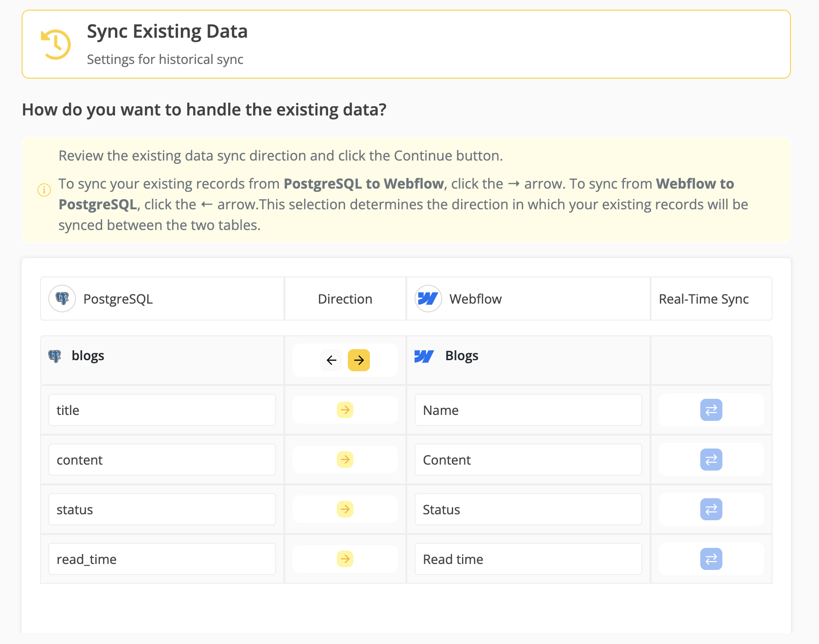Click the Webflow logo in header row
819x644 pixels.
click(x=428, y=299)
